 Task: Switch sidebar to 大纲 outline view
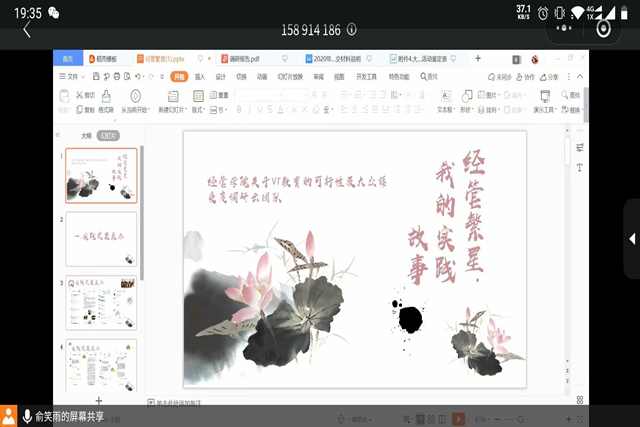click(86, 135)
